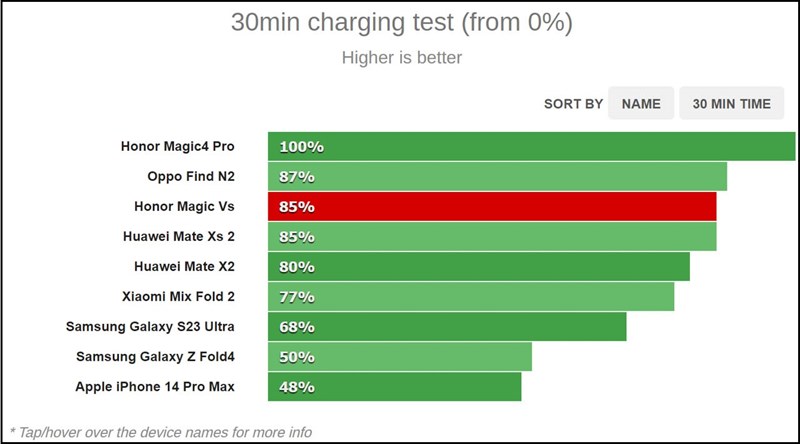Screen dimensions: 800x444
Task: Sort the chart by 30 MIN TIME
Action: tap(732, 104)
